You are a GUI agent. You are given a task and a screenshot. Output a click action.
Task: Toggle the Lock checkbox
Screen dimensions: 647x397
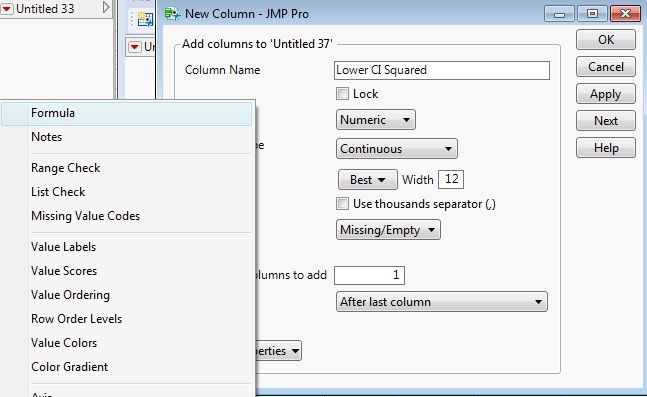click(x=342, y=94)
